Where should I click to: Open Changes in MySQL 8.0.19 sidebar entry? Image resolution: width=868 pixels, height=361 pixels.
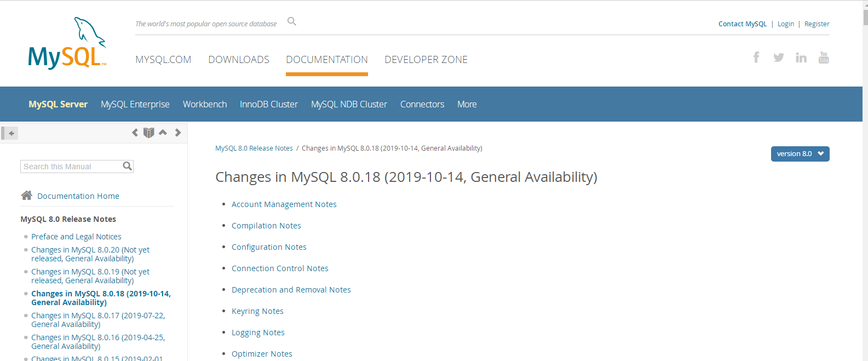pos(90,276)
